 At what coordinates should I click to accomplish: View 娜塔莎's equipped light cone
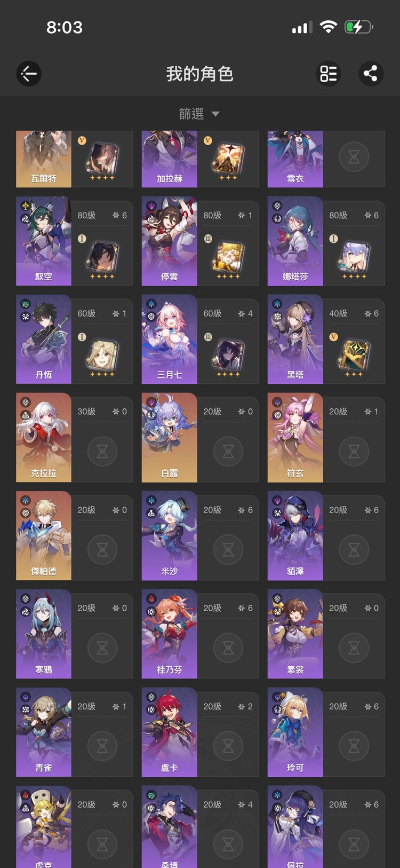(x=354, y=257)
